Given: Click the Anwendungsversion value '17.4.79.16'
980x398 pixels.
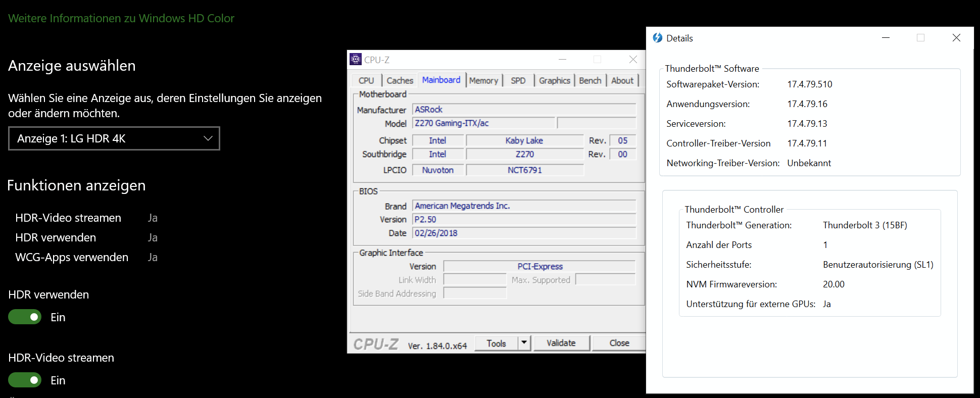Looking at the screenshot, I should point(807,104).
